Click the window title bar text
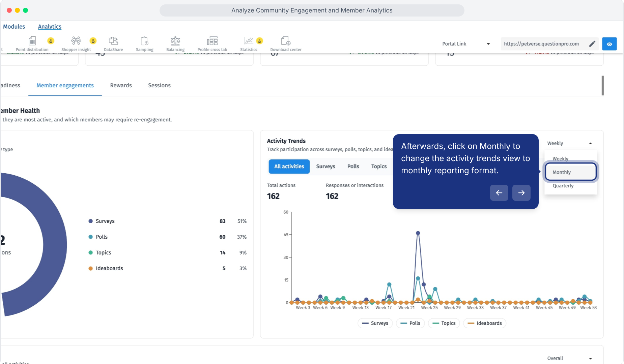 click(312, 10)
